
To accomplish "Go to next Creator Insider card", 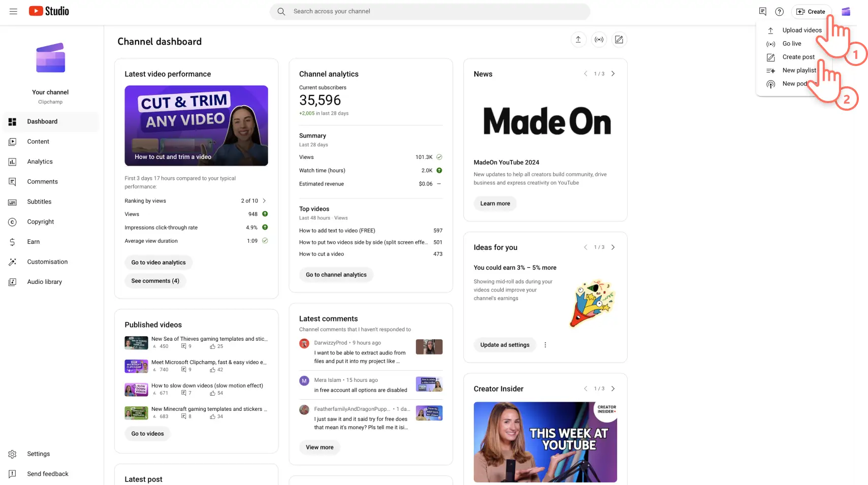I will tap(613, 389).
